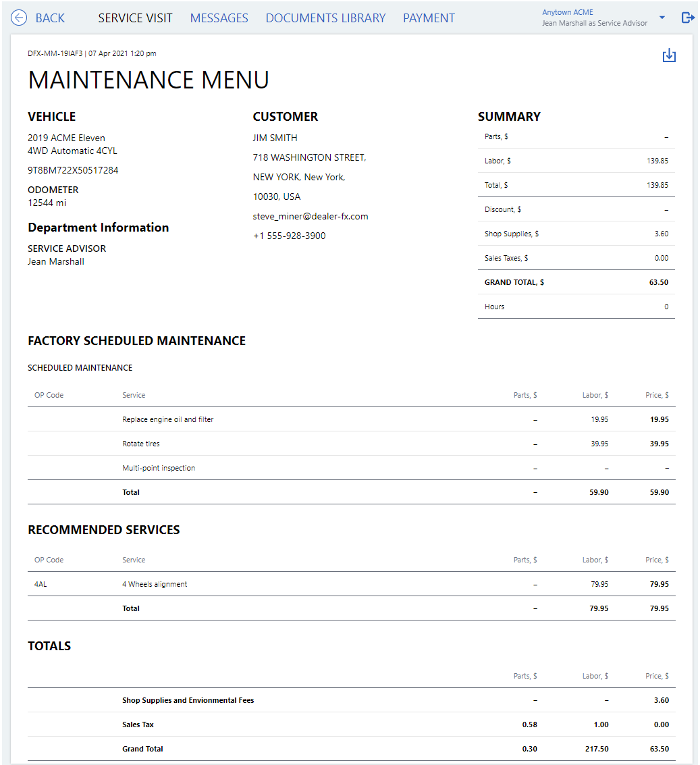Click the Multi-point inspection service row
Image resolution: width=700 pixels, height=765 pixels.
(159, 468)
